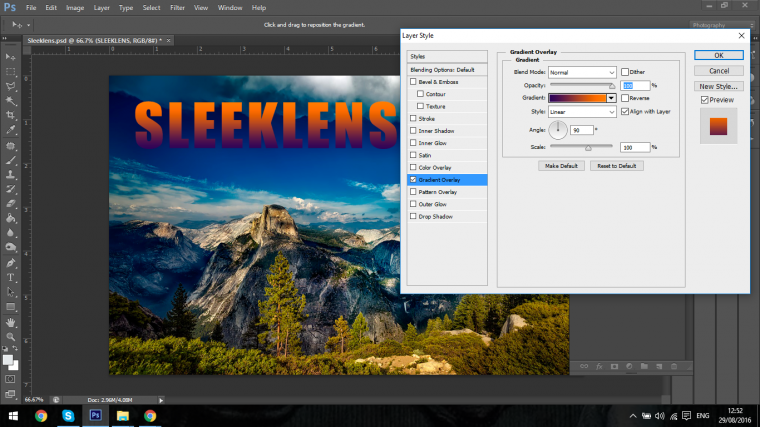Click the link layers icon

click(584, 366)
